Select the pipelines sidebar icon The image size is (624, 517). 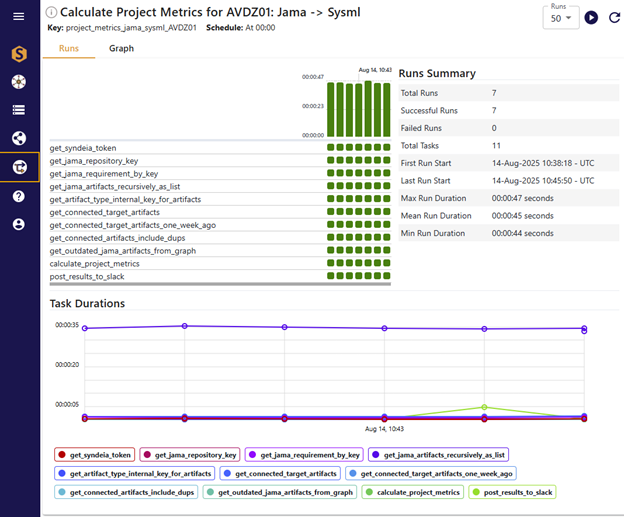(x=19, y=167)
